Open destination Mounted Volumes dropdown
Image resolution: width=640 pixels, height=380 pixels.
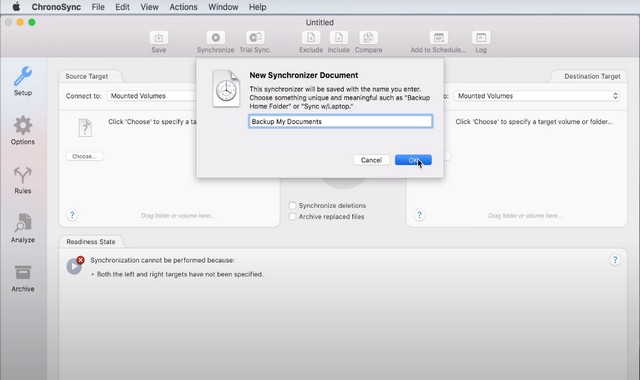(x=536, y=96)
